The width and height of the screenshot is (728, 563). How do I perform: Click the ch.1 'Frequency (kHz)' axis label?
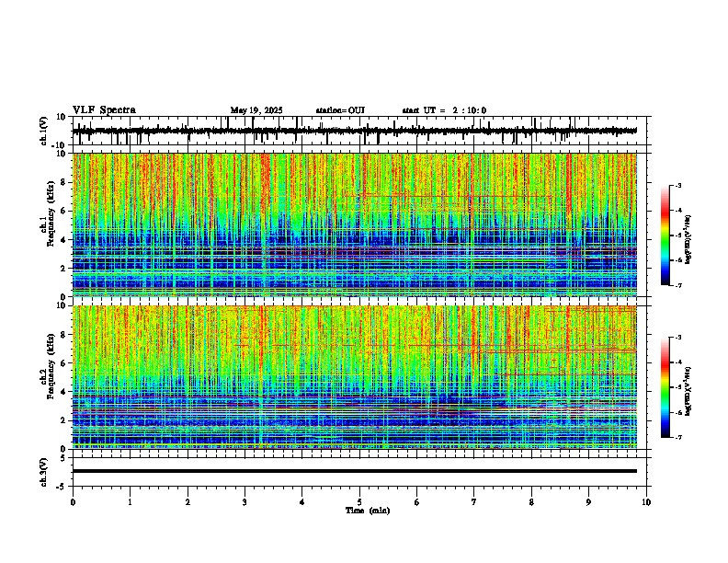(51, 214)
